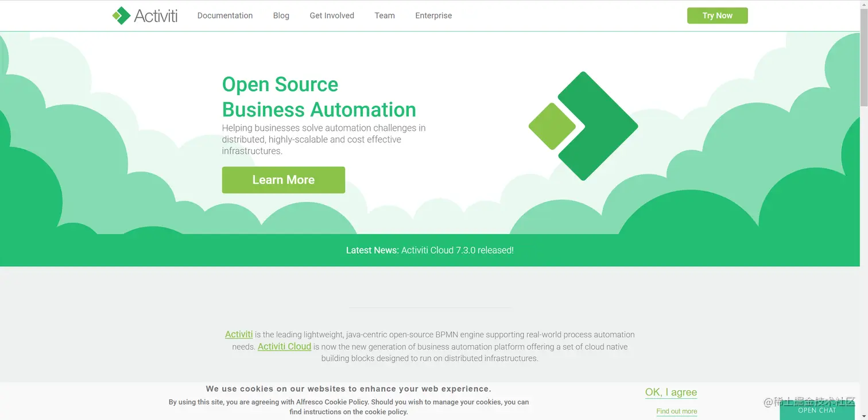Click the Open Chat button
The image size is (868, 420).
coord(817,410)
